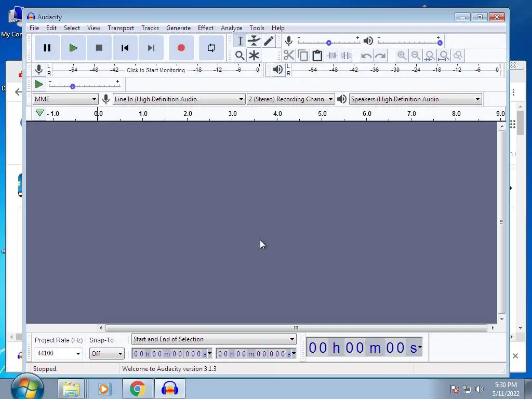Click the Windows Start button
Screen dimensions: 532x399
tap(27, 388)
